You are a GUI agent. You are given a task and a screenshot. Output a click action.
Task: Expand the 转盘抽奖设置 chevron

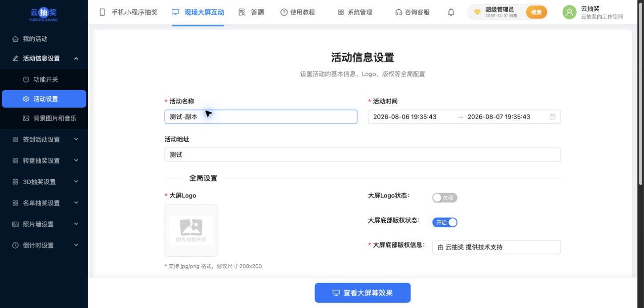click(x=76, y=161)
